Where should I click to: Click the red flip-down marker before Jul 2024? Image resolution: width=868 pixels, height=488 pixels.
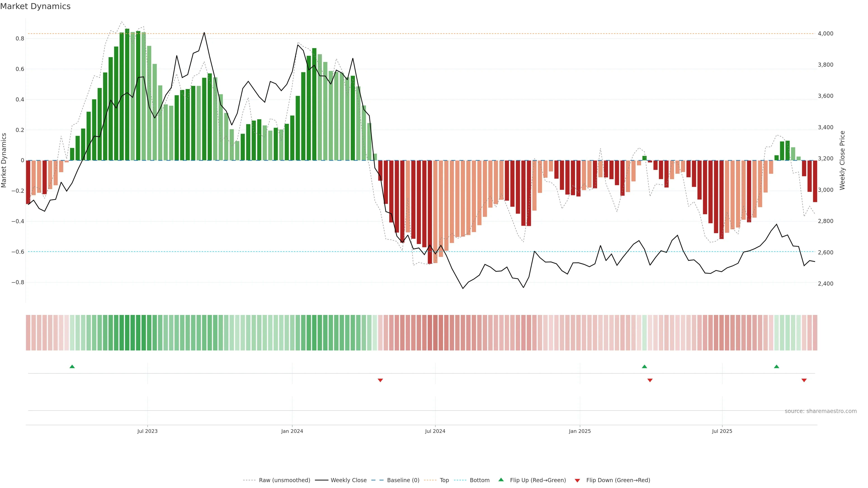pyautogui.click(x=380, y=380)
